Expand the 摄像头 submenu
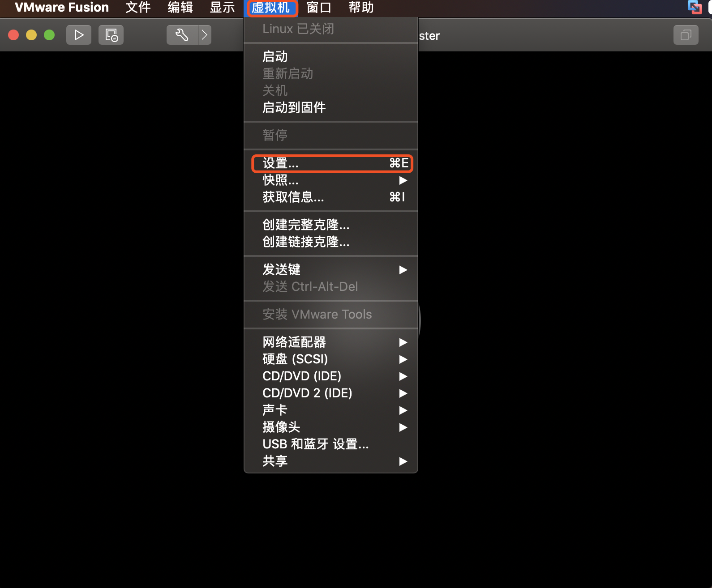712x588 pixels. pos(331,427)
